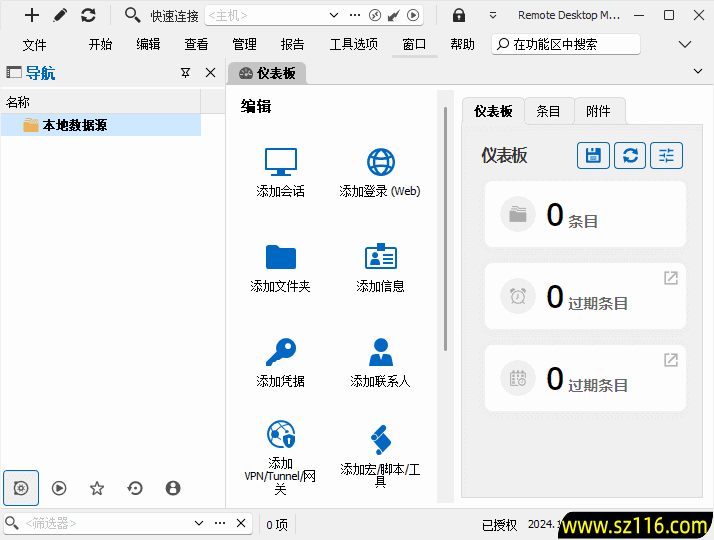Click the refresh icon in the top toolbar
714x540 pixels.
click(x=88, y=15)
